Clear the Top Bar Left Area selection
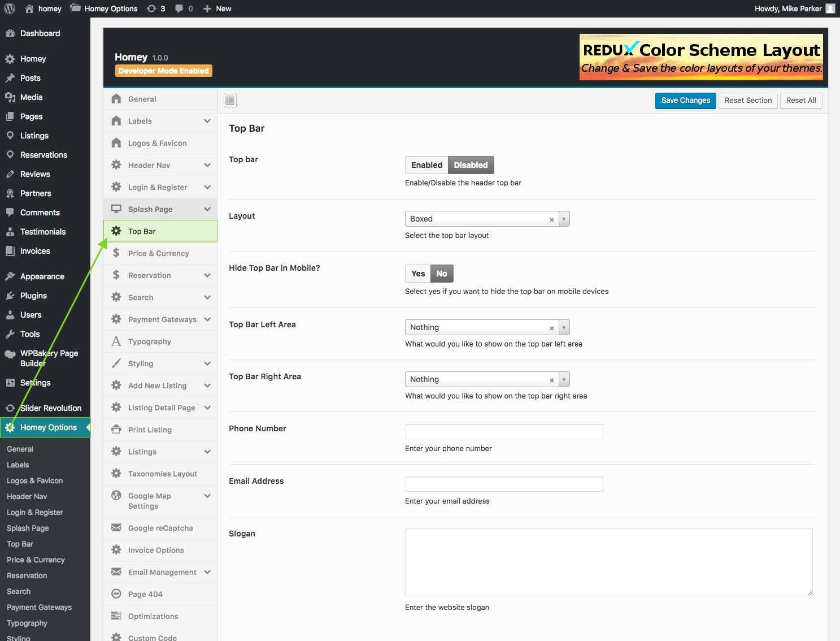Screen dimensions: 840x641 pyautogui.click(x=552, y=328)
